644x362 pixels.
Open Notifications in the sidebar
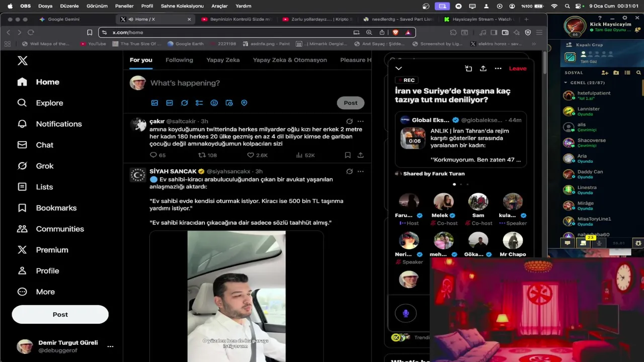(x=49, y=124)
